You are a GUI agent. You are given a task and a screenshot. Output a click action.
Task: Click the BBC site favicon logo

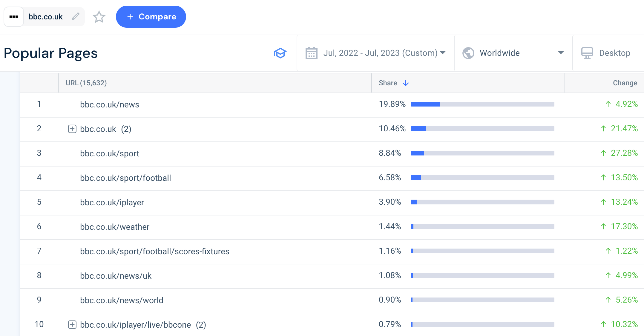pos(14,17)
